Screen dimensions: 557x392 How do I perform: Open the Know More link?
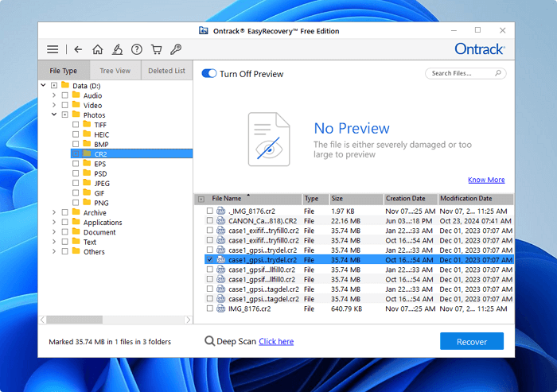click(485, 180)
